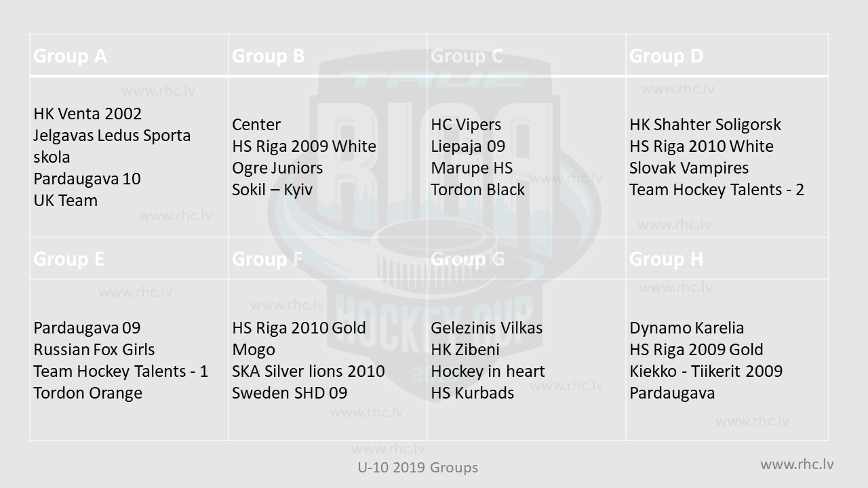Click the HK Venta 2002 team name
The width and height of the screenshot is (868, 488).
pyautogui.click(x=87, y=114)
